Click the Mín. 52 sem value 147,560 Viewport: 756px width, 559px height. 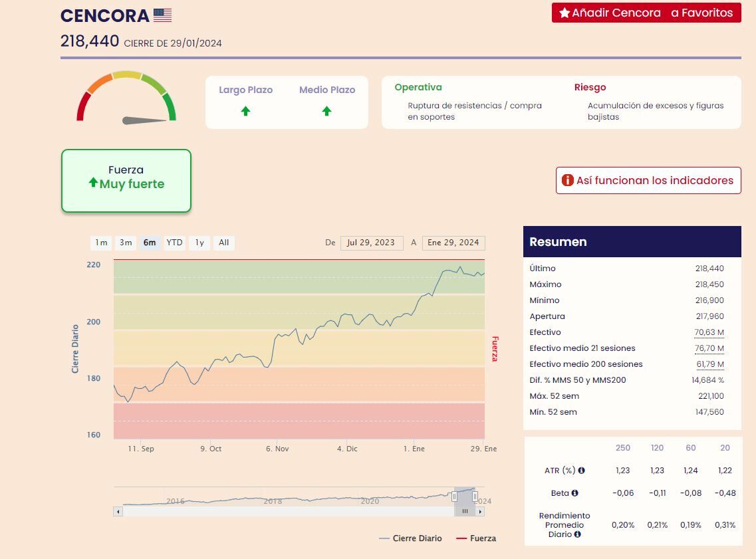click(x=709, y=412)
